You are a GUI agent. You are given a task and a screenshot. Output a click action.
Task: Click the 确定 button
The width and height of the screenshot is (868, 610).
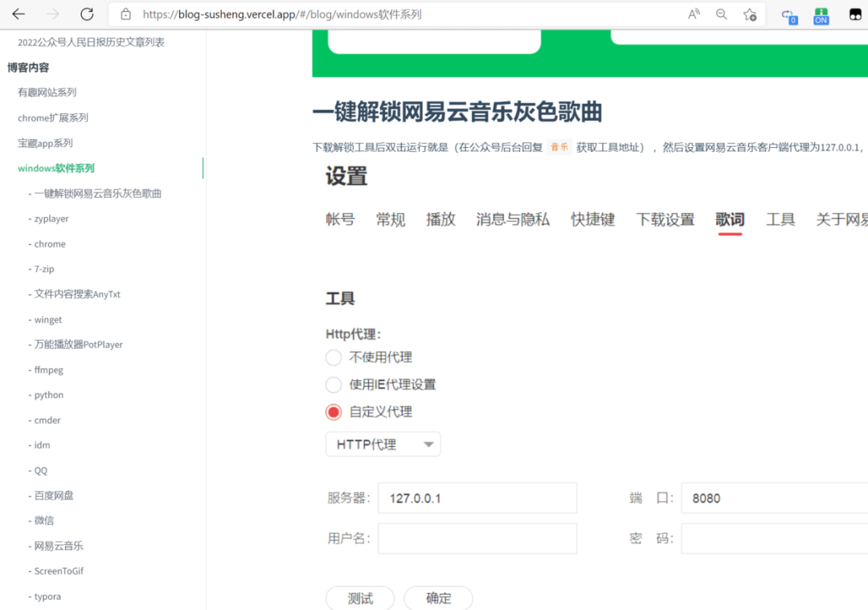tap(439, 598)
